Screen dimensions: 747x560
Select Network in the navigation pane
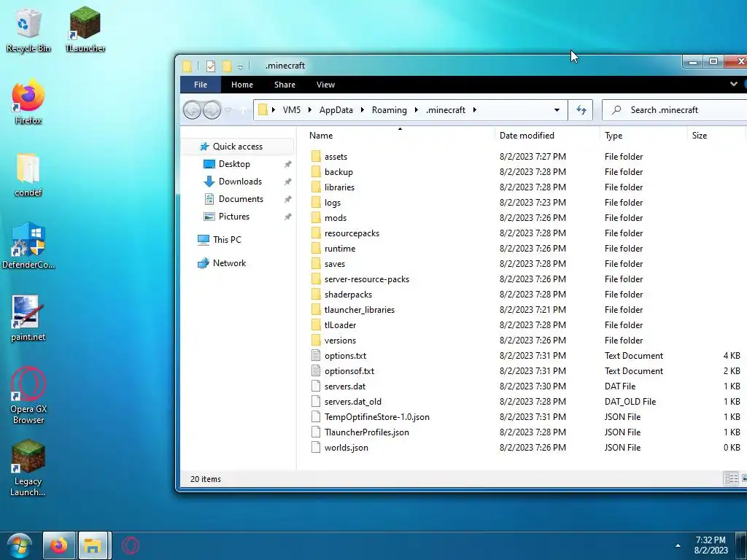point(229,262)
